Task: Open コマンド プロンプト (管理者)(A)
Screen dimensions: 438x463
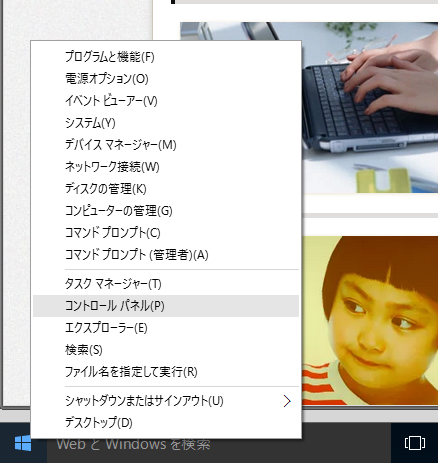Action: [x=166, y=255]
